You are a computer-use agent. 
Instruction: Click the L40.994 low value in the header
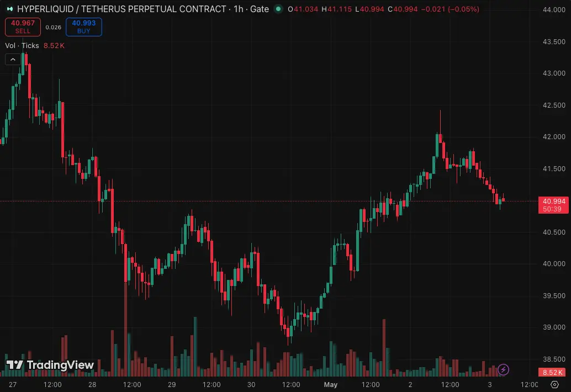(369, 9)
